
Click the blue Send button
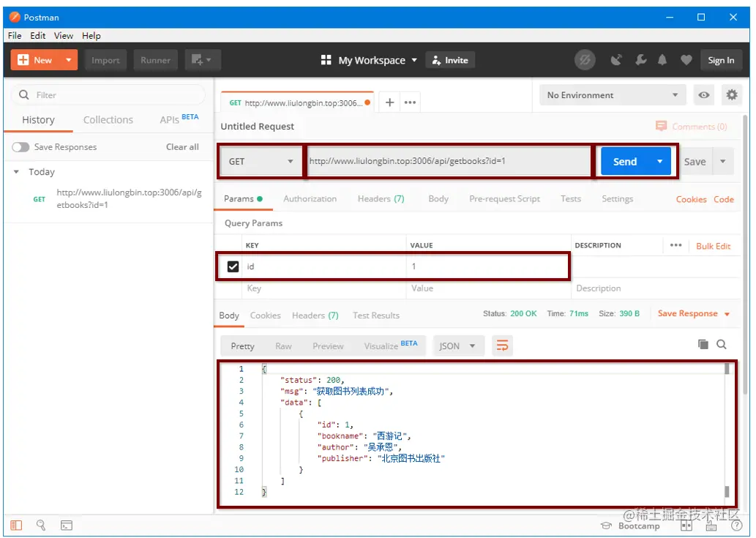point(625,162)
